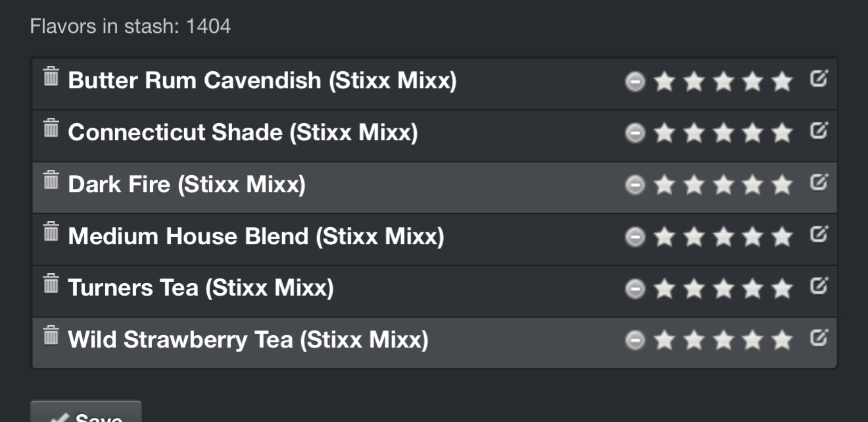This screenshot has width=868, height=422.
Task: Clear the Turners Tea star rating
Action: (x=635, y=289)
